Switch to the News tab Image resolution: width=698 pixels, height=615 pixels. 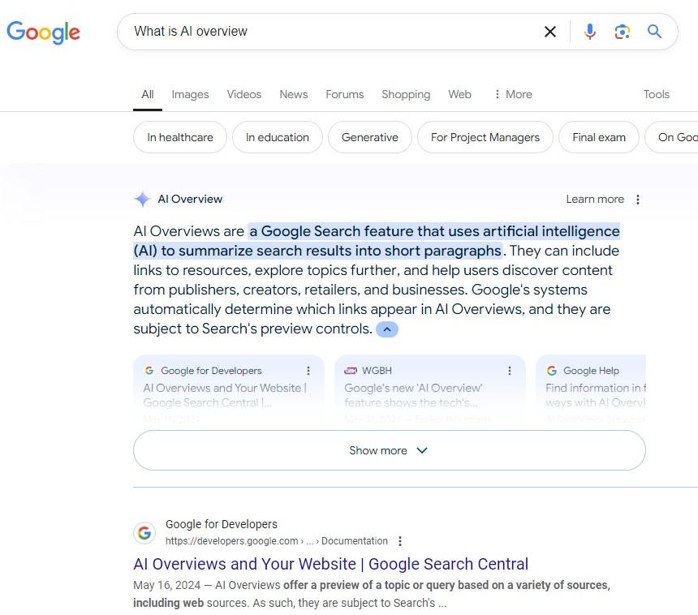coord(293,94)
